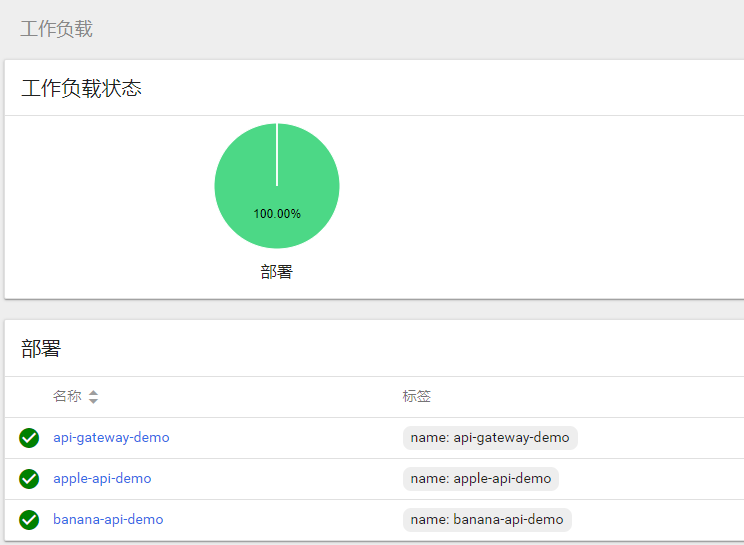The image size is (744, 545).
Task: Click green status check icon for api-gateway-demo
Action: pos(29,438)
